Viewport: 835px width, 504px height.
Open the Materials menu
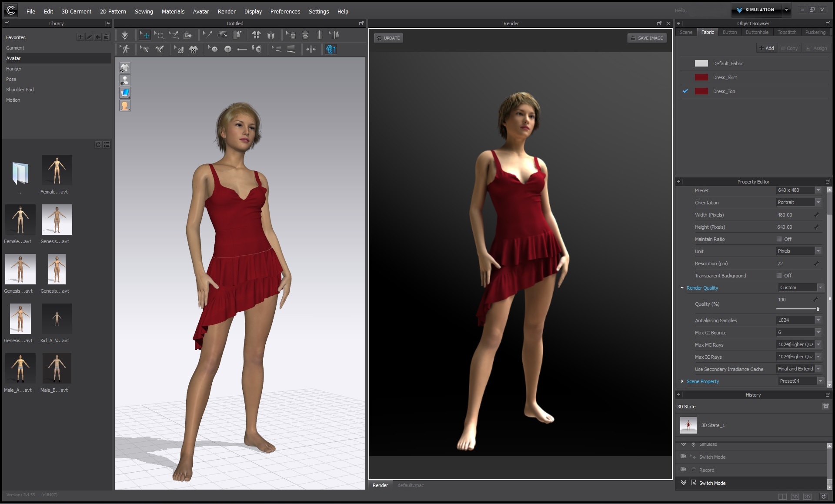click(x=173, y=11)
